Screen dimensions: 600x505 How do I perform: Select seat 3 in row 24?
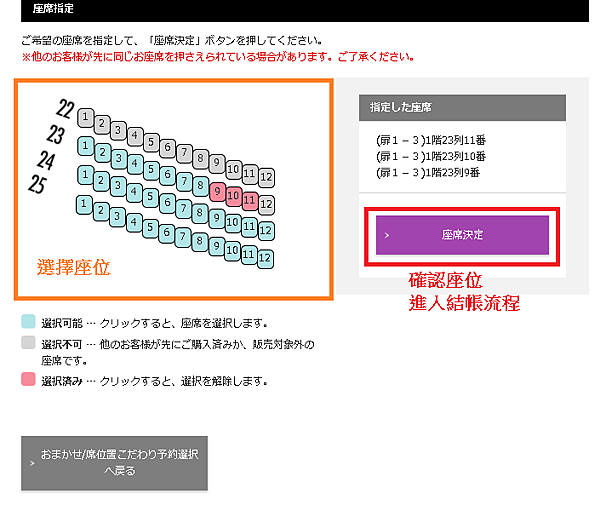[x=119, y=187]
